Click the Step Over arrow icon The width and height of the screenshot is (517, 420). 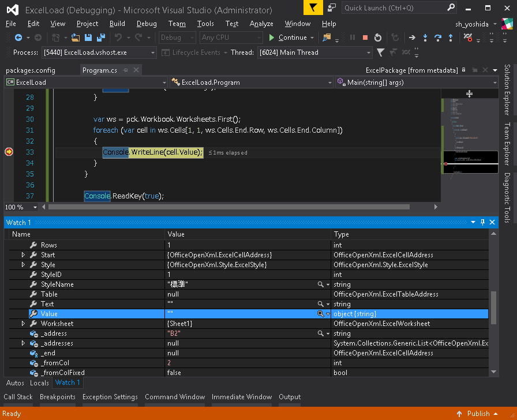click(x=438, y=37)
